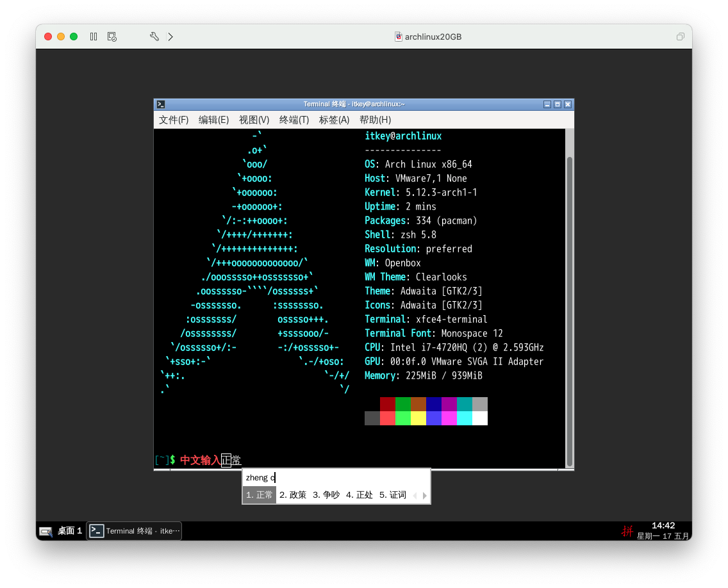The image size is (728, 588).
Task: Open VM settings via wrench icon
Action: click(x=154, y=37)
